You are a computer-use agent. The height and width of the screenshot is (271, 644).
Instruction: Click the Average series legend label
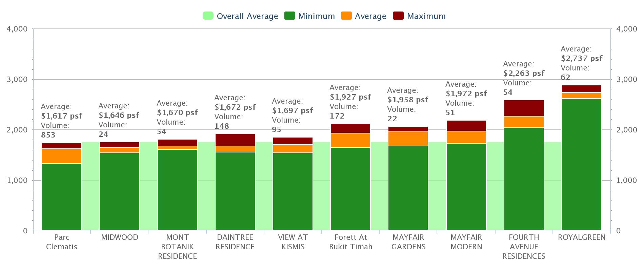point(370,16)
